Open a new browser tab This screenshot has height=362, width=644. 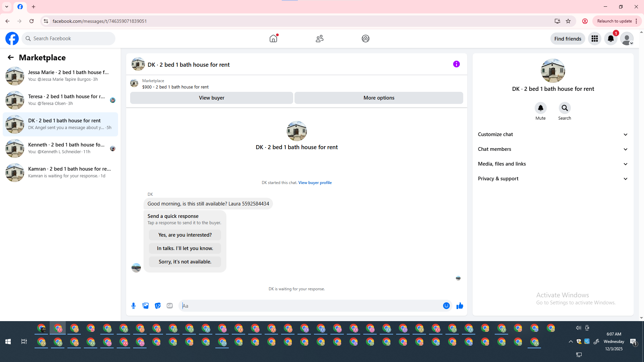click(34, 7)
